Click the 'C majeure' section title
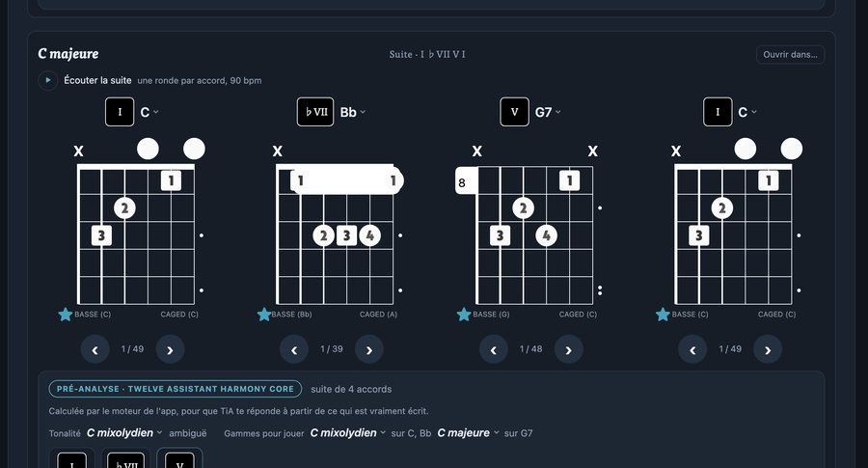Viewport: 868px width, 468px height. click(68, 54)
